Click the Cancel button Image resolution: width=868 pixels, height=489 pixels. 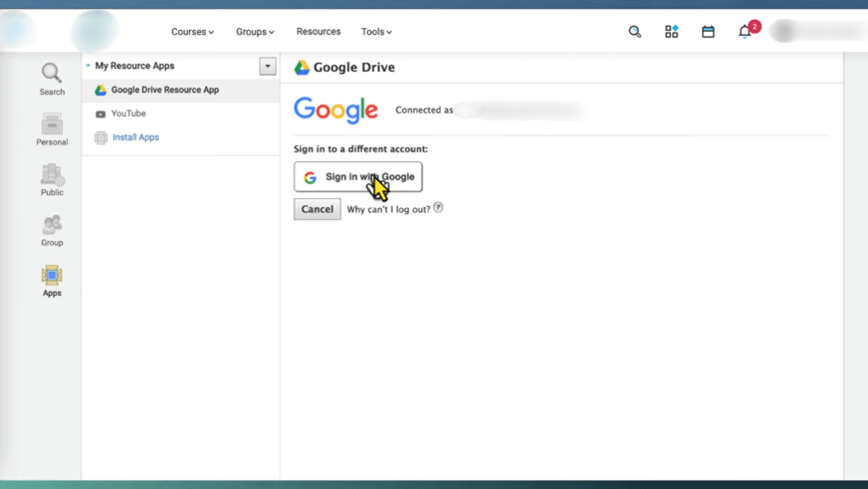pyautogui.click(x=318, y=209)
